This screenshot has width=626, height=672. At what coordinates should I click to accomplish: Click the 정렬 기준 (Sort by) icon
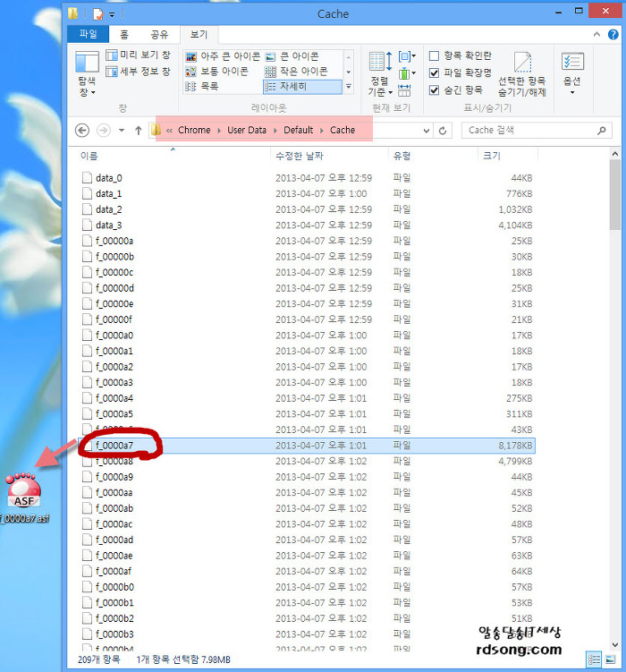click(x=378, y=71)
